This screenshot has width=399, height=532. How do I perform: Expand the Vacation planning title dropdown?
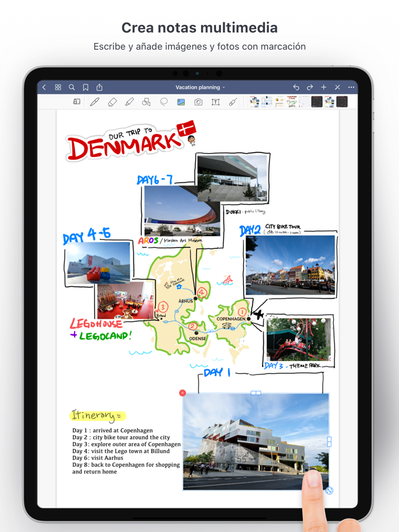tap(200, 87)
